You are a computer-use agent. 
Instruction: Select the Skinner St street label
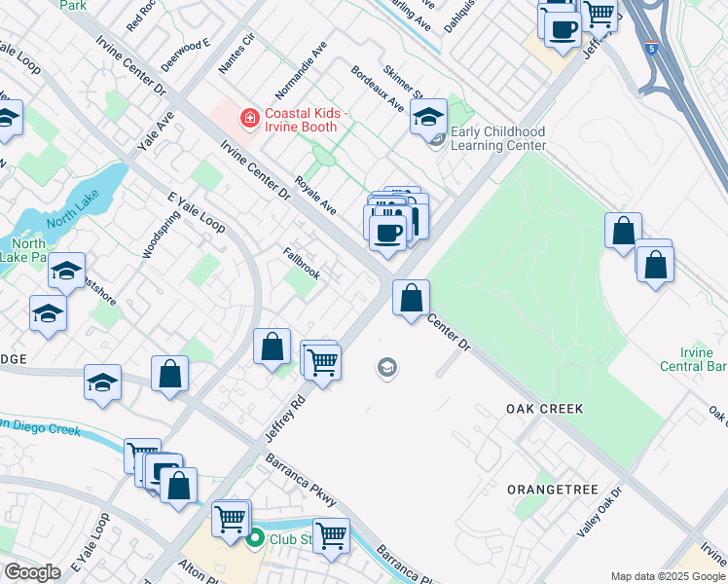click(x=402, y=82)
